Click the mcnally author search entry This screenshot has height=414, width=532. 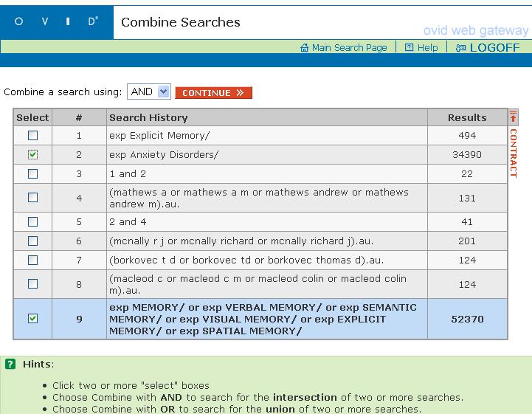coord(241,241)
